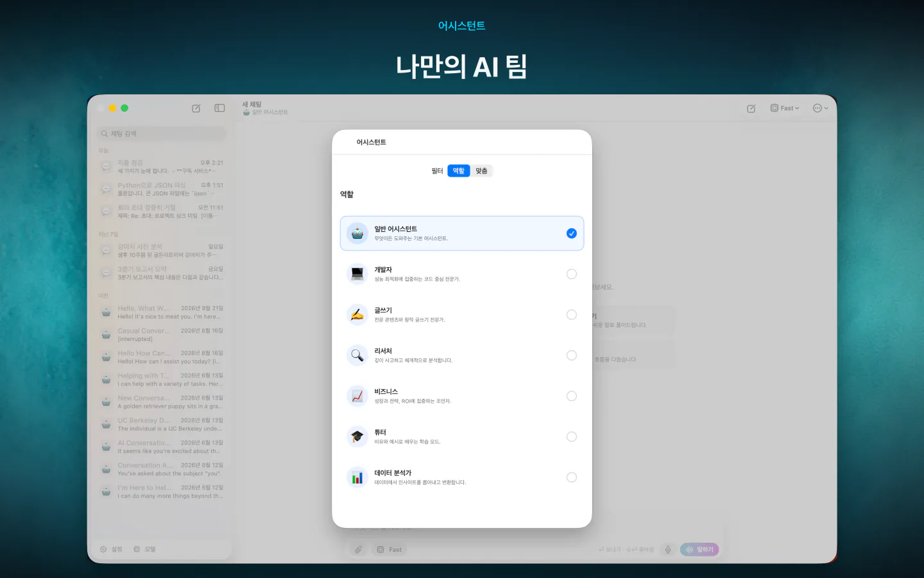Click the robot icon of 일반 어시스턴트
Viewport: 924px width, 578px height.
pos(357,233)
